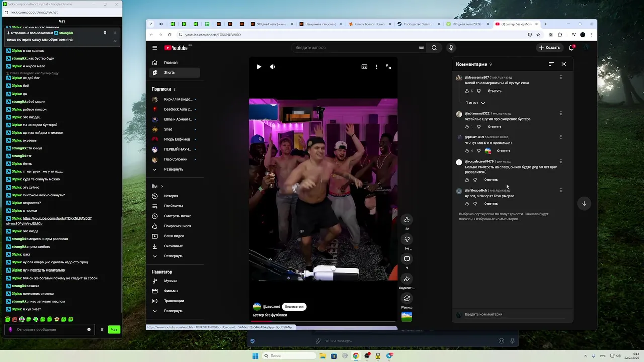Open the on-screen keyboard in search box
Viewport: 644px width, 362px height.
tap(421, 48)
